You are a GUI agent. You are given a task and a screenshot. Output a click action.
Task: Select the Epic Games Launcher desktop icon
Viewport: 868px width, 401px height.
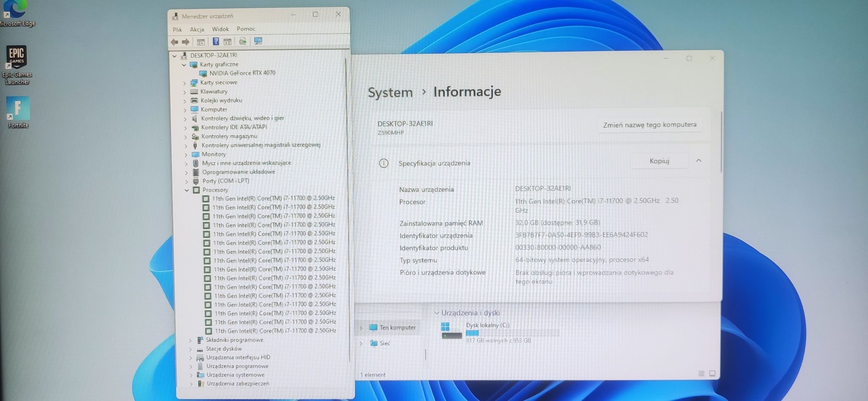[x=17, y=65]
